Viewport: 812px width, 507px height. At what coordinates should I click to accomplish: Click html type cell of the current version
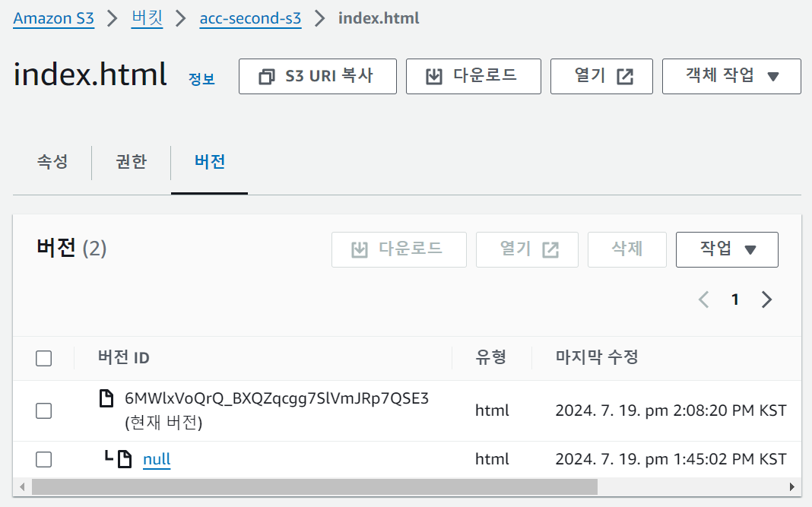tap(492, 410)
